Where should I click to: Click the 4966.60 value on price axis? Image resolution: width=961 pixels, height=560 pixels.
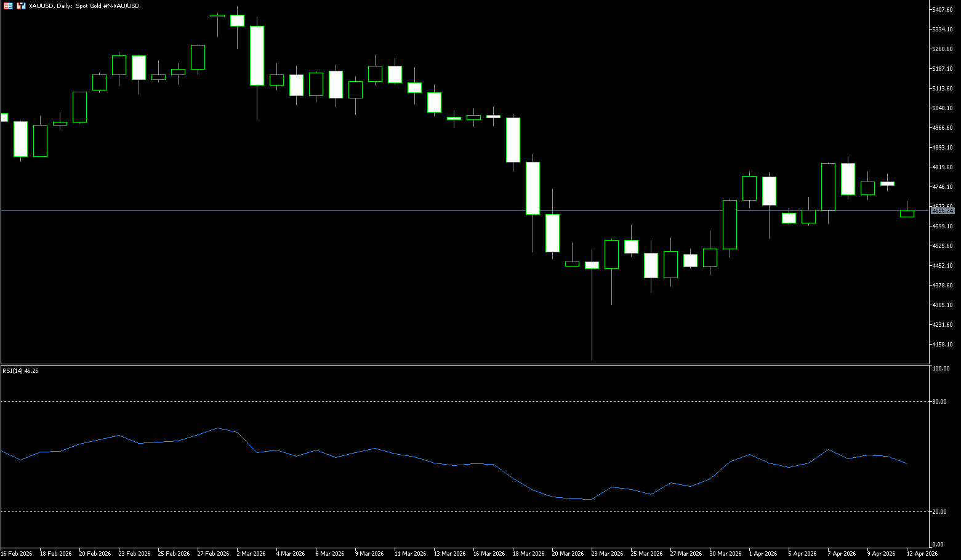pos(943,128)
